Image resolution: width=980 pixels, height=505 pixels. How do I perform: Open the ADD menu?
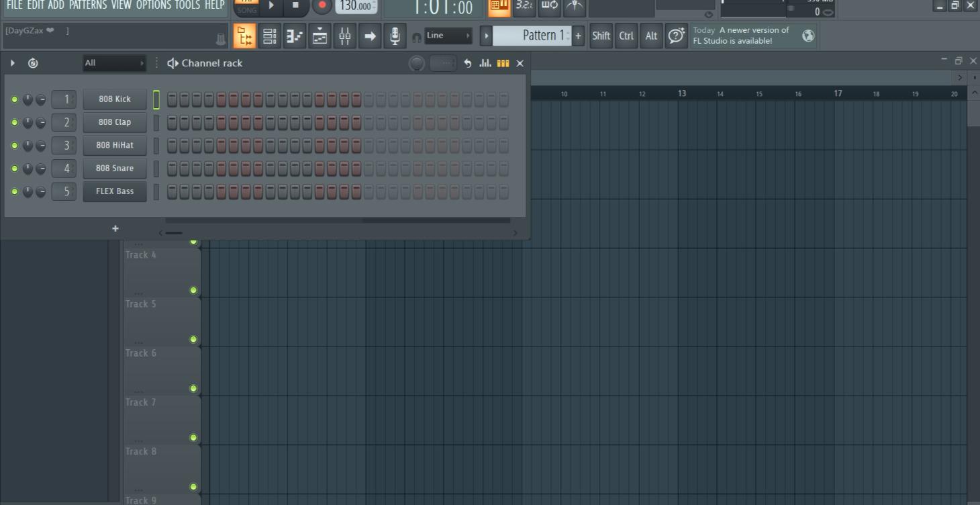pos(56,5)
